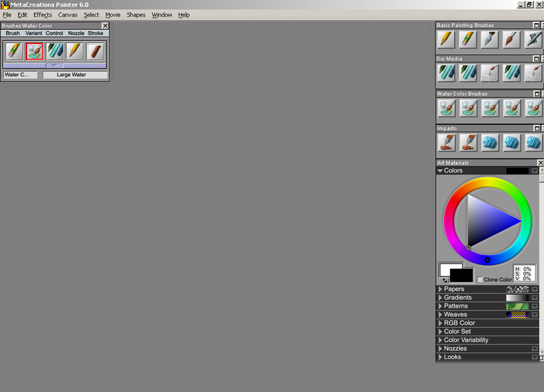Open the File menu
Screen dimensions: 544x392
(x=7, y=15)
